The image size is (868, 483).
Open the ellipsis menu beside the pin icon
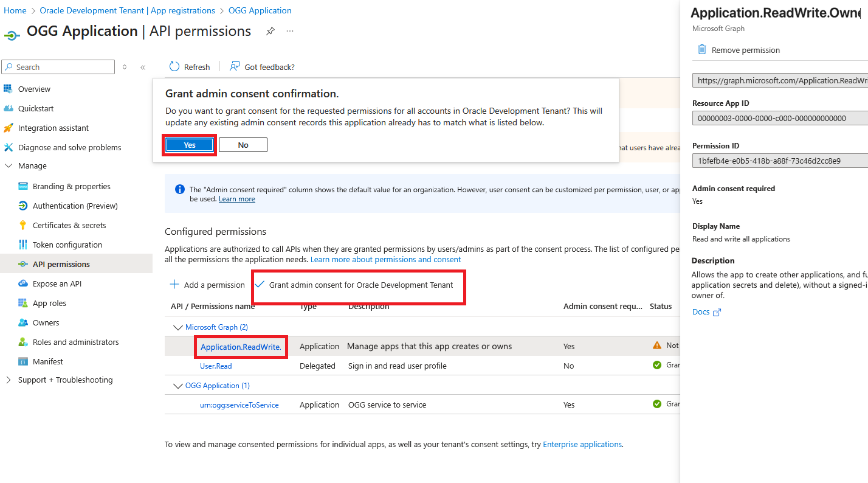(x=290, y=30)
